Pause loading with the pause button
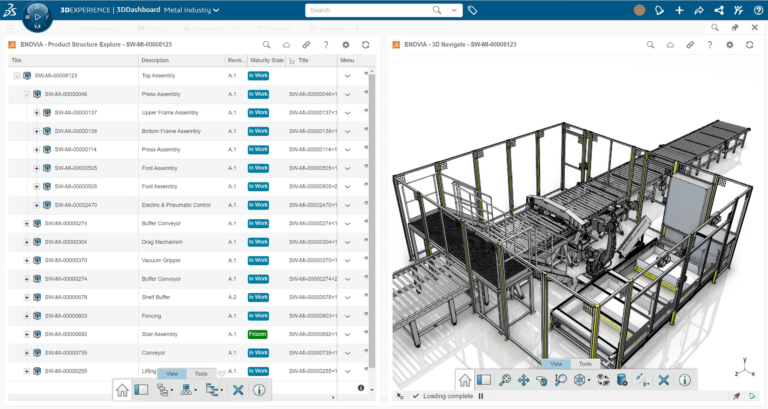The image size is (768, 409). [481, 396]
